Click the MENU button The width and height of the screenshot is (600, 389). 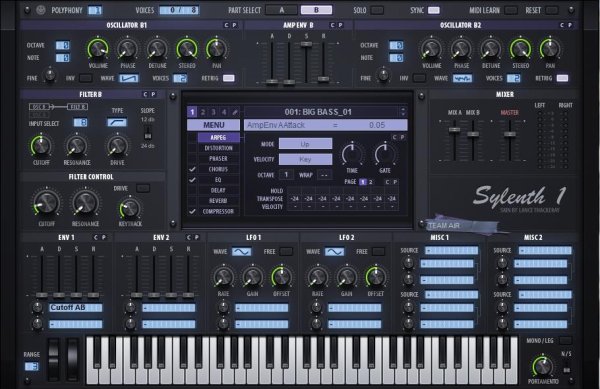click(214, 125)
